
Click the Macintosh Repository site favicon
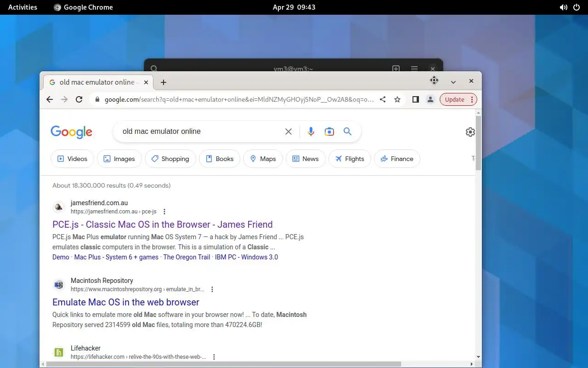tap(59, 285)
